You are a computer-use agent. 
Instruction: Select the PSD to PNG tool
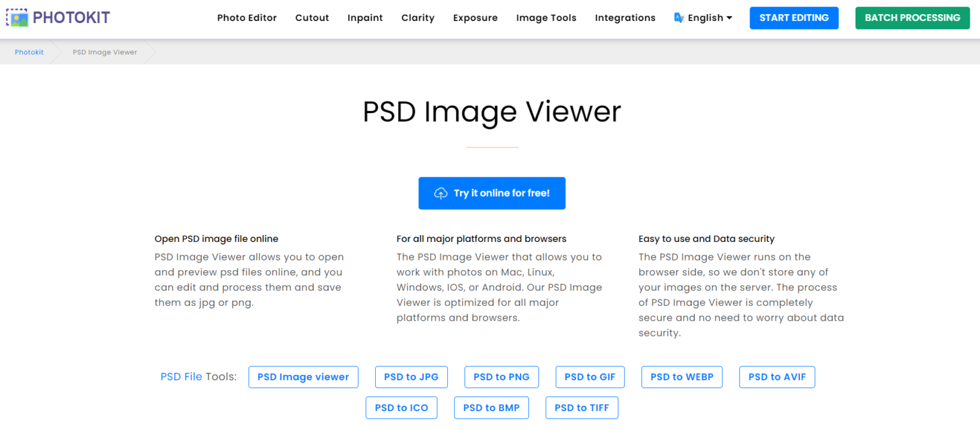(501, 377)
